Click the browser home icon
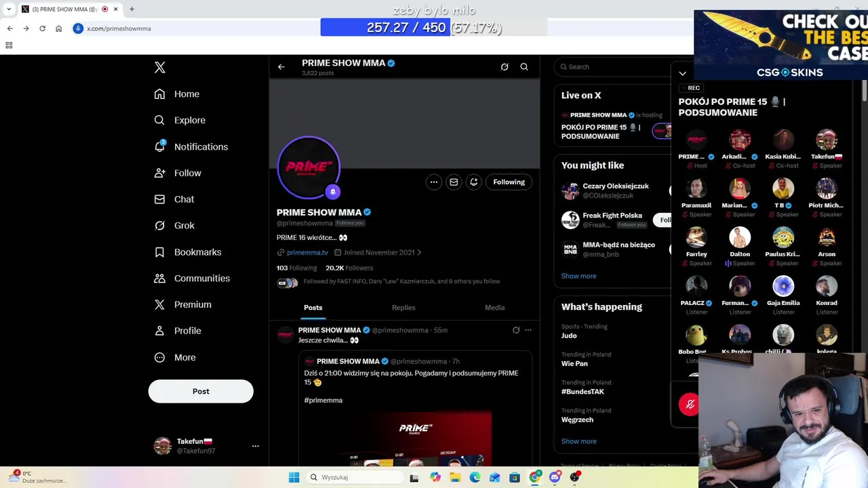868x488 pixels. pos(58,28)
